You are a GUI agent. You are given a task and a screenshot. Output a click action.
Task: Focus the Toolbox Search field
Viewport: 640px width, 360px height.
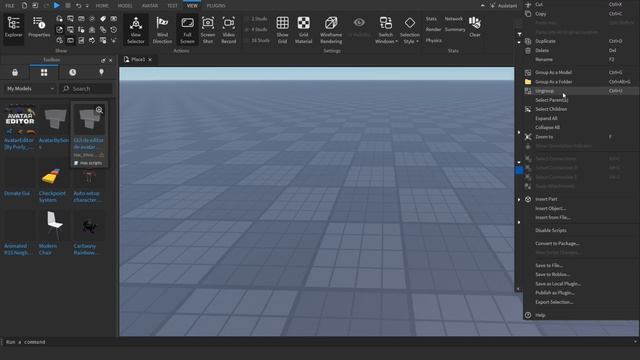point(86,89)
